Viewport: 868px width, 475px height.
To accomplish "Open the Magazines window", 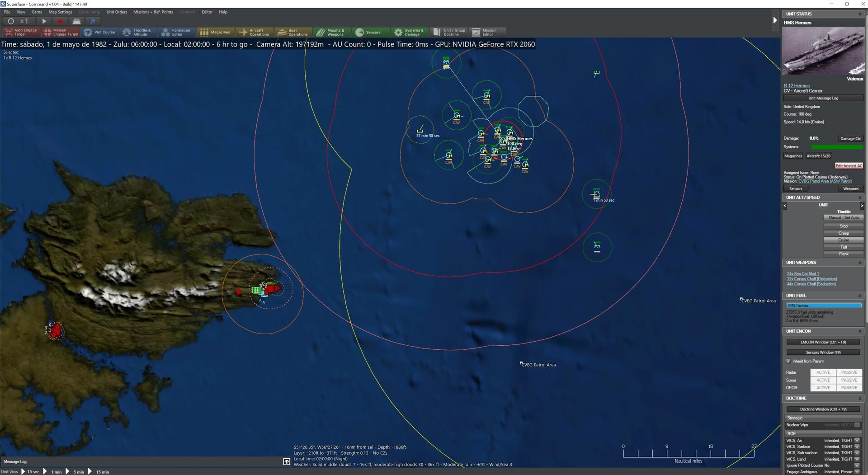I will (x=217, y=32).
